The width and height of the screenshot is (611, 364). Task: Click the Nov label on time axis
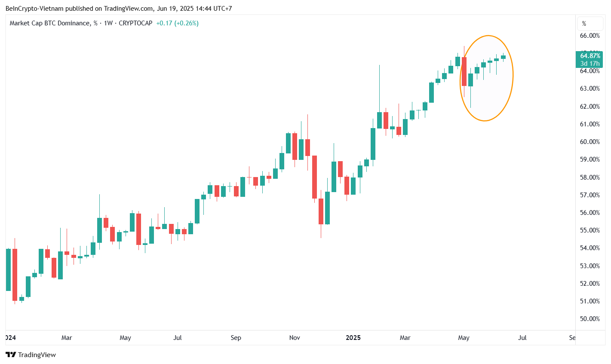click(x=295, y=338)
